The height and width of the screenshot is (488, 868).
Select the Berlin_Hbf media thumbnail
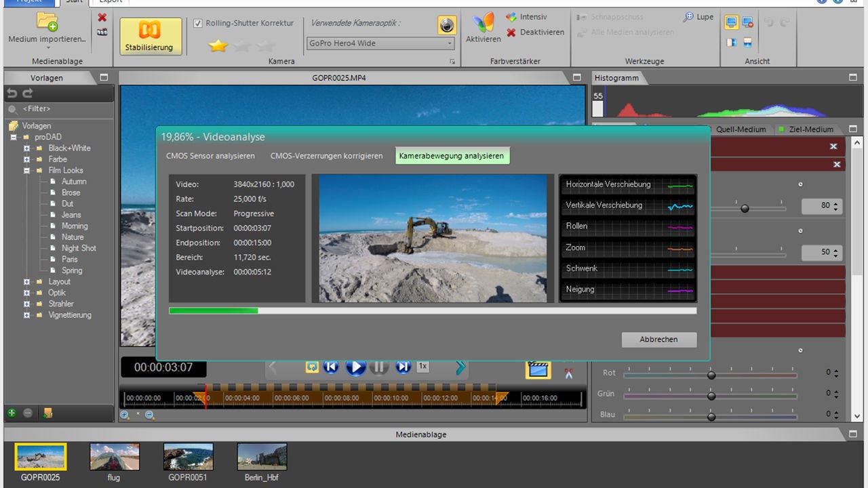pos(262,457)
